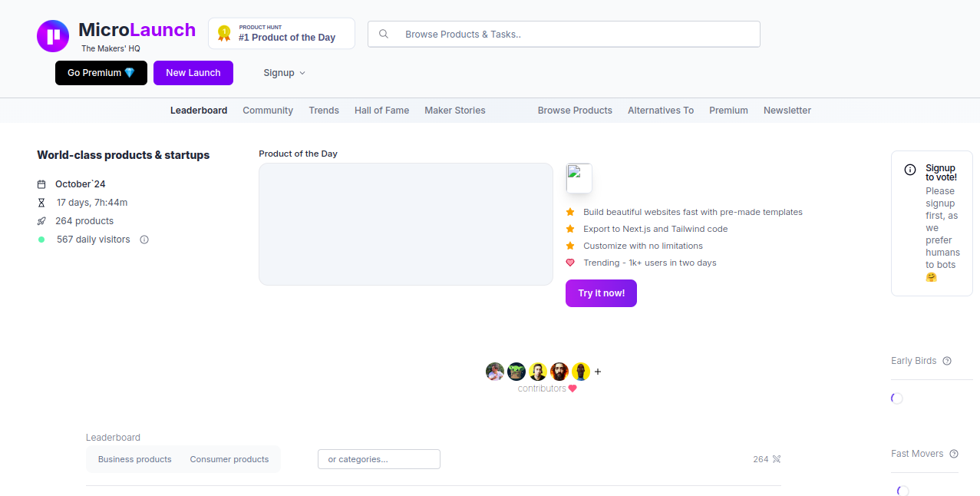The height and width of the screenshot is (496, 980).
Task: Click the '567 daily visitors' text
Action: coord(94,240)
